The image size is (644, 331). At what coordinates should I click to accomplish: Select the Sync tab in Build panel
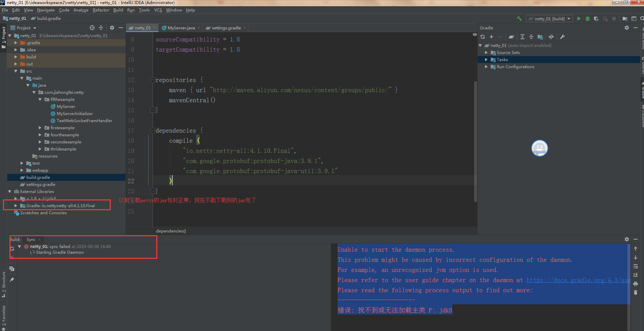pyautogui.click(x=31, y=240)
